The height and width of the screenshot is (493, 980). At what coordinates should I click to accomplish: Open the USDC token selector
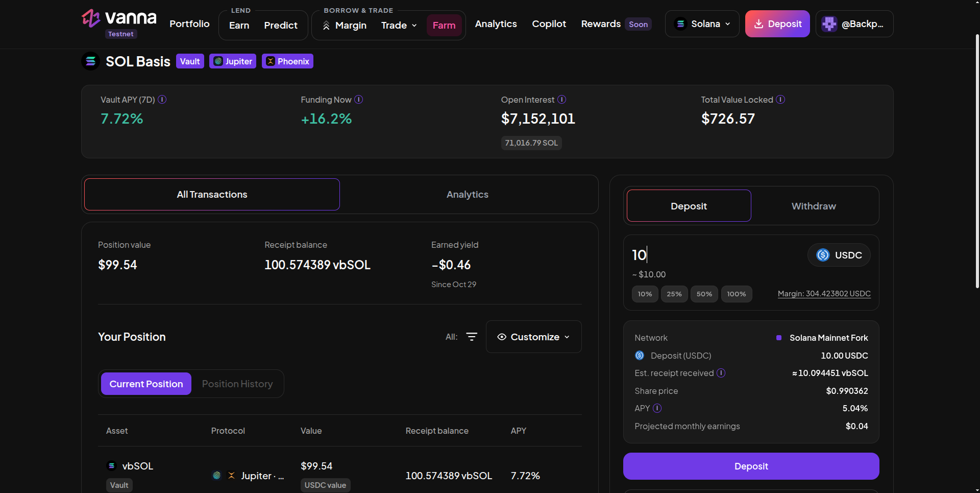(x=839, y=255)
